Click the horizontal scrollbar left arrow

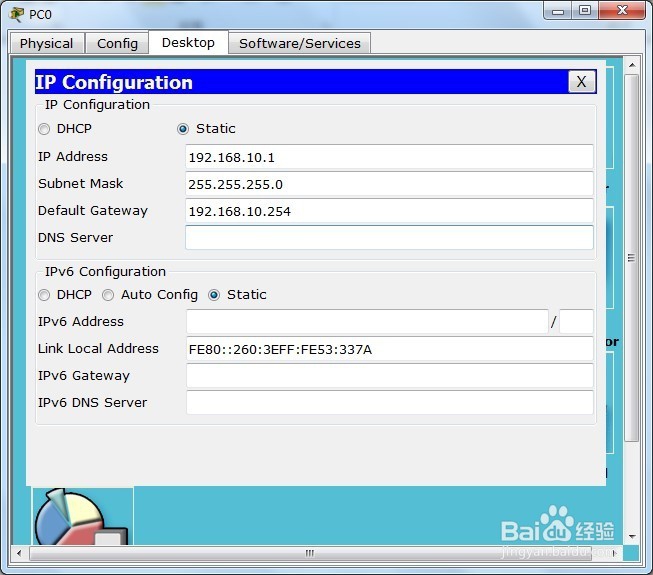(19, 553)
